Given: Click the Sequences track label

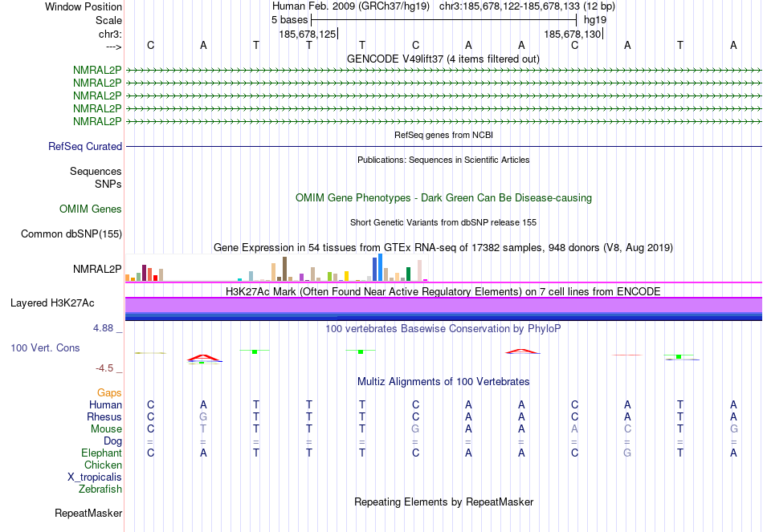Looking at the screenshot, I should click(96, 171).
